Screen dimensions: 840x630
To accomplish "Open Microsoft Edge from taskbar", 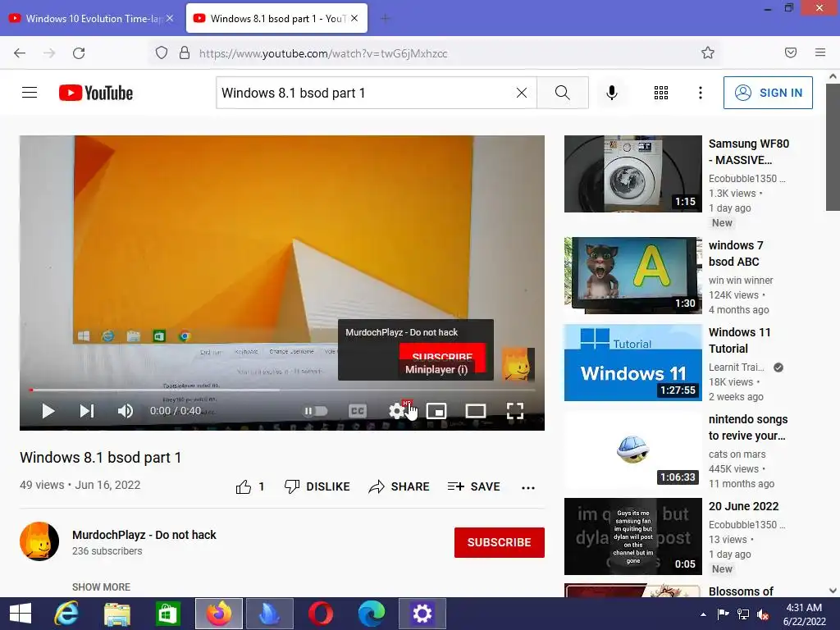I will (372, 614).
